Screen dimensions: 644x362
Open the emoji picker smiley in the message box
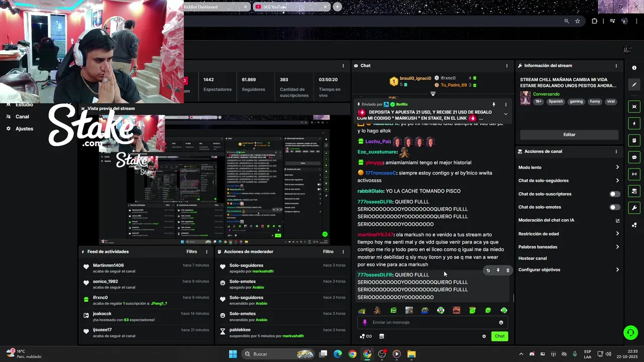pyautogui.click(x=501, y=322)
